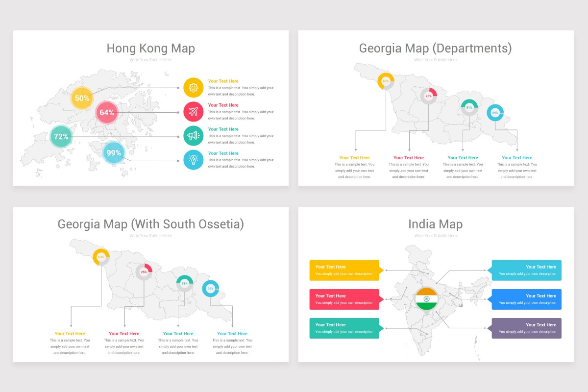Screen dimensions: 588x392
Task: Click the Hong Kong Map title
Action: 150,49
